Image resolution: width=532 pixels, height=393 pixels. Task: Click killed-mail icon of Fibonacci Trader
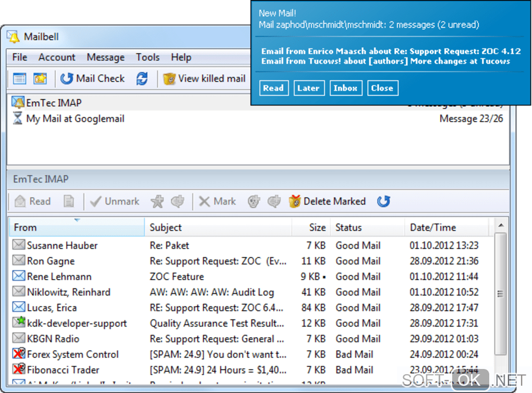pyautogui.click(x=19, y=369)
